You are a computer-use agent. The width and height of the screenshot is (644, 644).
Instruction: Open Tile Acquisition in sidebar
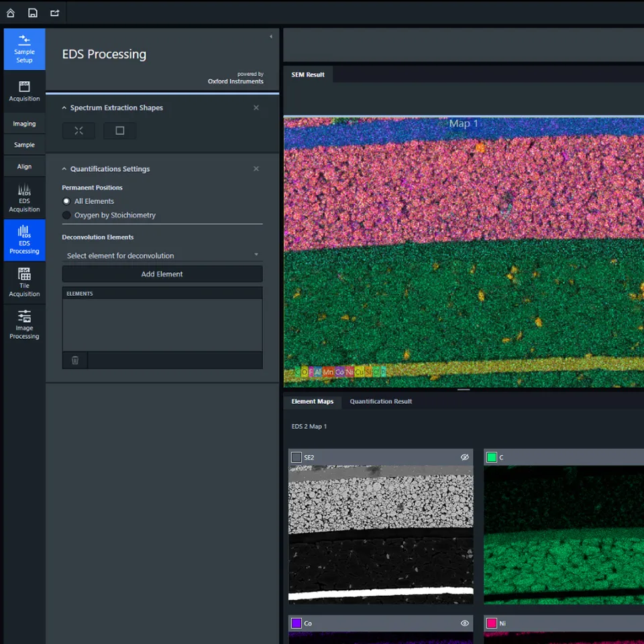point(25,282)
